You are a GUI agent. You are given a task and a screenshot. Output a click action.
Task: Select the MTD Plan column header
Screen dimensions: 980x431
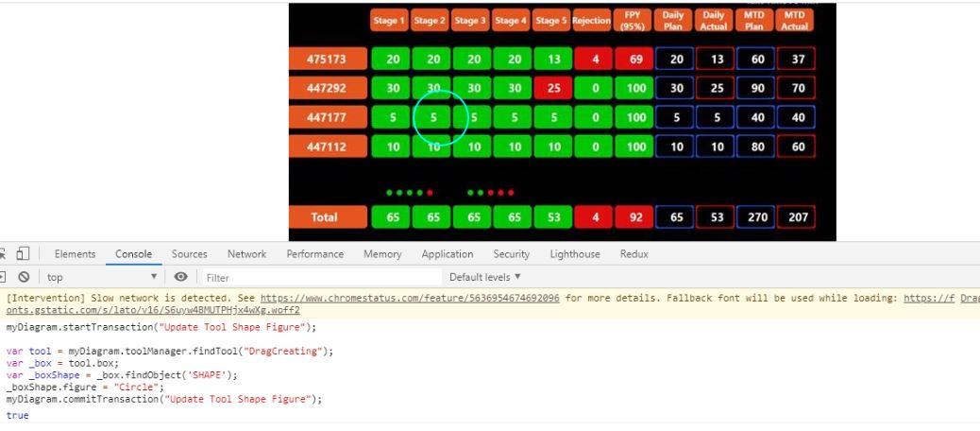(x=754, y=21)
